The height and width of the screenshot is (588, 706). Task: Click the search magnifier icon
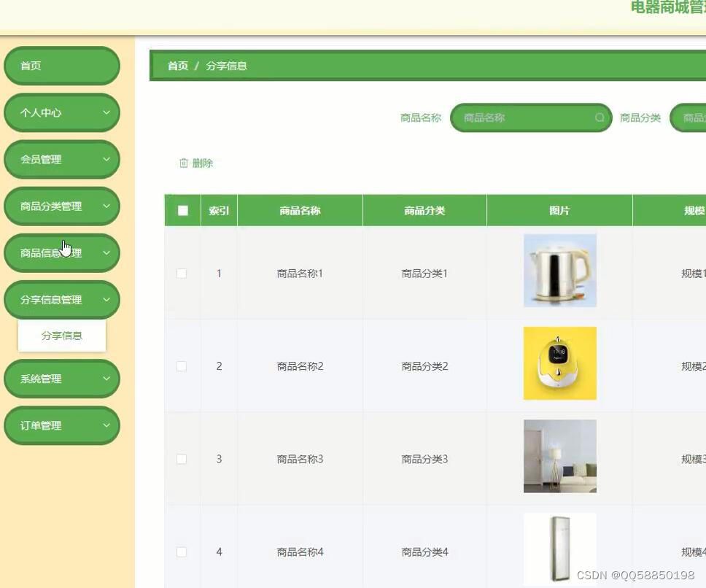tap(600, 117)
